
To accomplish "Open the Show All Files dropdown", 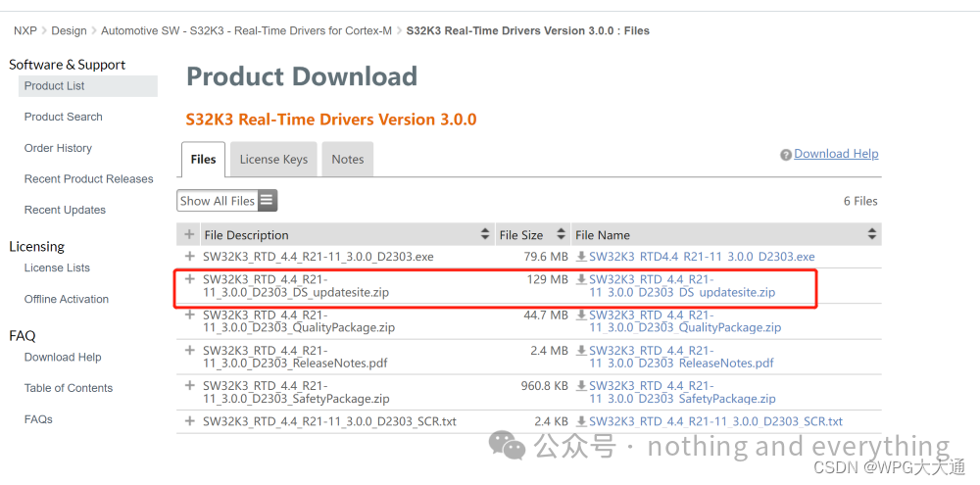I will pos(227,201).
